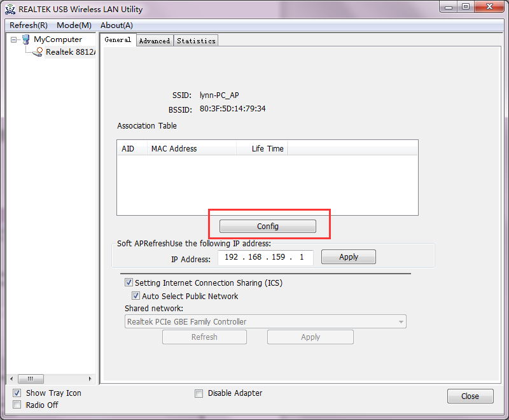Toggle Setting Internet Connection Sharing checkbox

129,283
